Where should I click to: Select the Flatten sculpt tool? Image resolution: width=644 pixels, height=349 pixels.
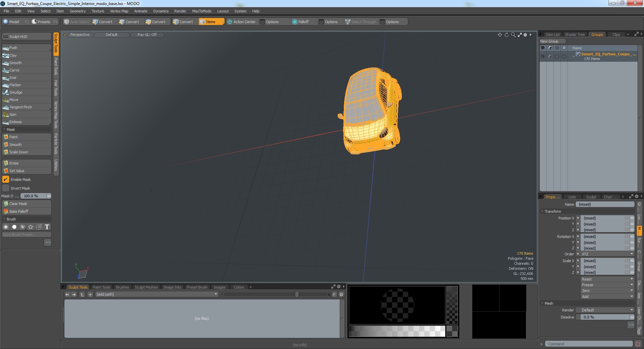click(26, 85)
